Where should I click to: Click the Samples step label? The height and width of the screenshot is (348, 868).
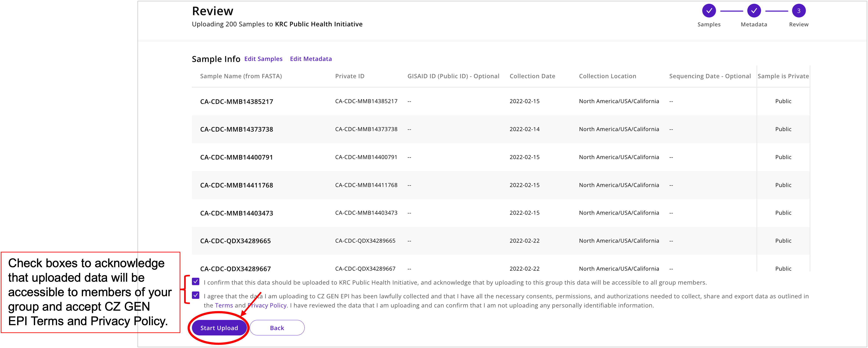coord(709,25)
